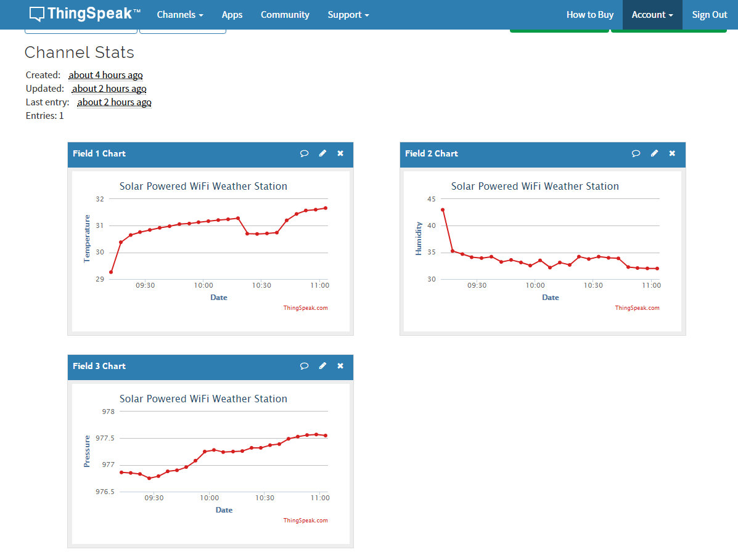Edit Field 3 Chart with pencil icon

point(322,366)
